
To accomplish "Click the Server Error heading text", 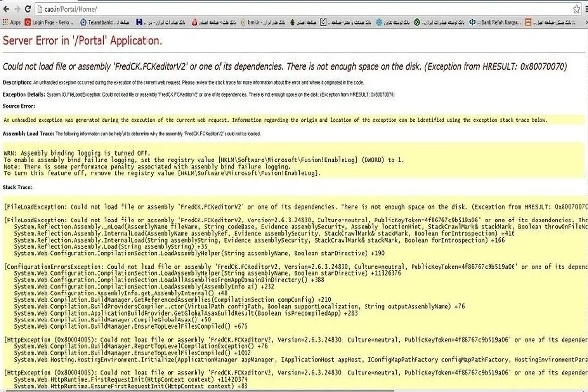I will pyautogui.click(x=82, y=41).
